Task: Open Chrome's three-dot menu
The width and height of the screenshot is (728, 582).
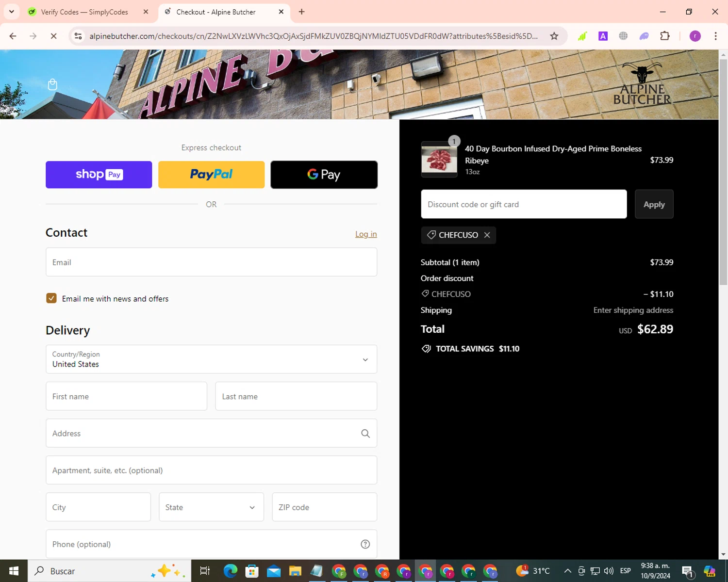Action: (x=715, y=36)
